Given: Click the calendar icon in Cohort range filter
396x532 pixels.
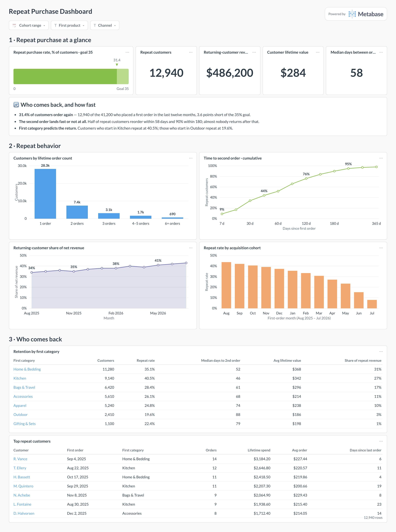Looking at the screenshot, I should tap(14, 25).
